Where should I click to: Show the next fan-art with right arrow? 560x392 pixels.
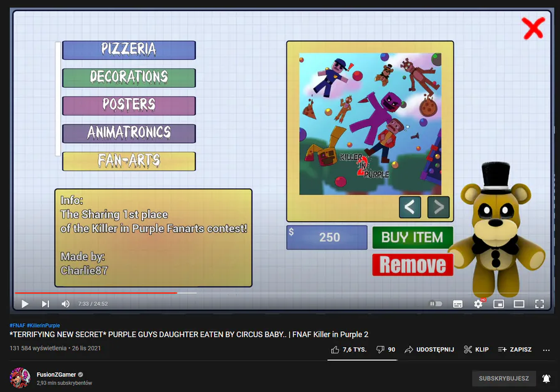438,207
